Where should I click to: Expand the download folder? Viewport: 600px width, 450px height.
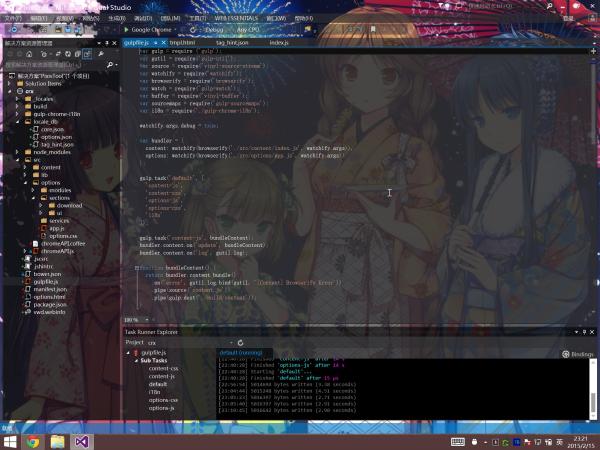41,205
